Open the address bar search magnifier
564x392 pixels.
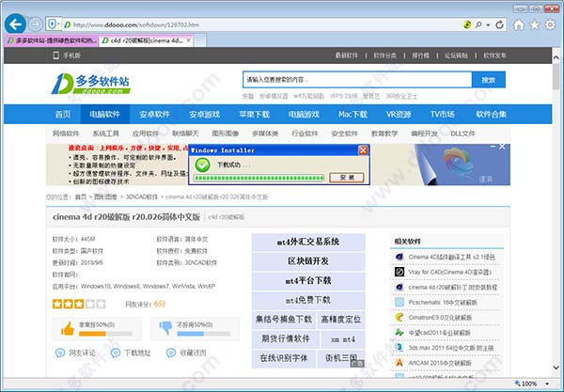(x=478, y=24)
